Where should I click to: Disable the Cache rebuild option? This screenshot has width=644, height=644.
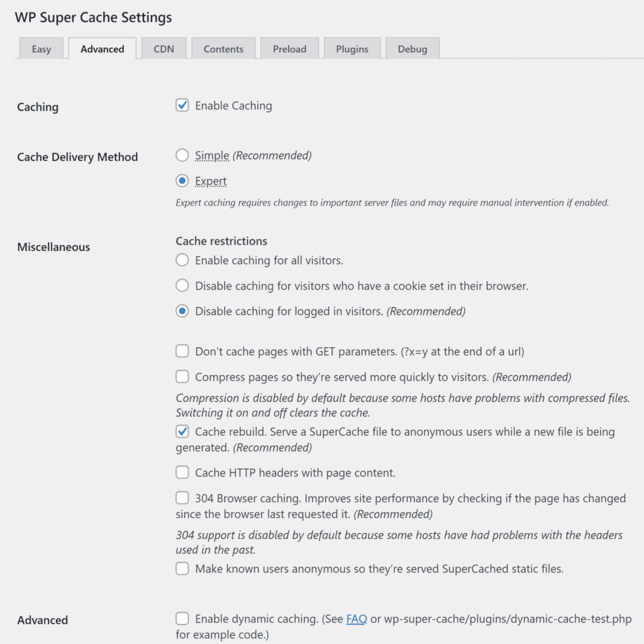182,432
